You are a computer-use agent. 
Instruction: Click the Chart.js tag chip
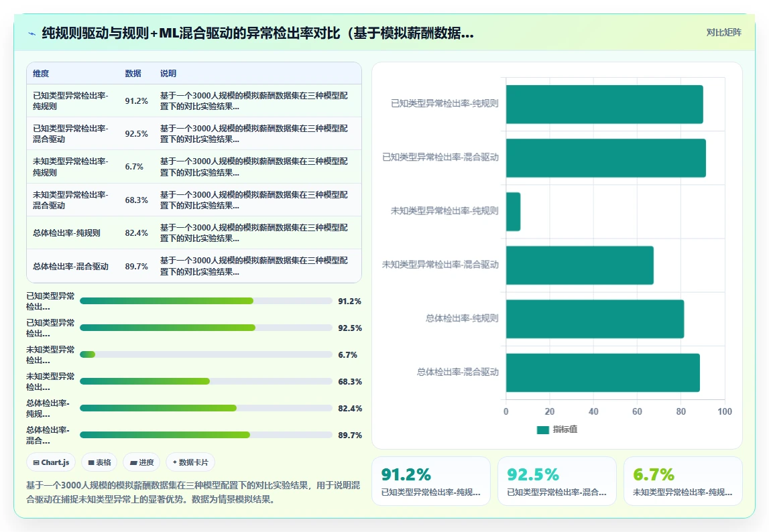point(51,462)
